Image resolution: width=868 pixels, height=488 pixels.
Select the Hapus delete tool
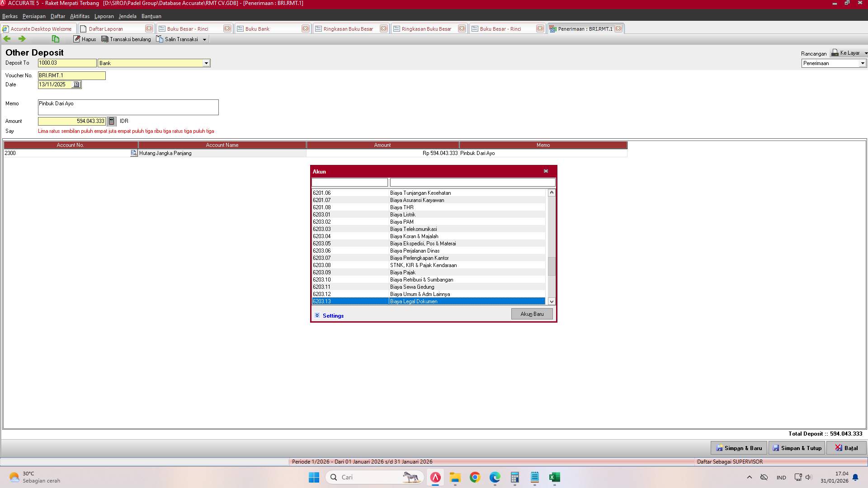pyautogui.click(x=84, y=39)
